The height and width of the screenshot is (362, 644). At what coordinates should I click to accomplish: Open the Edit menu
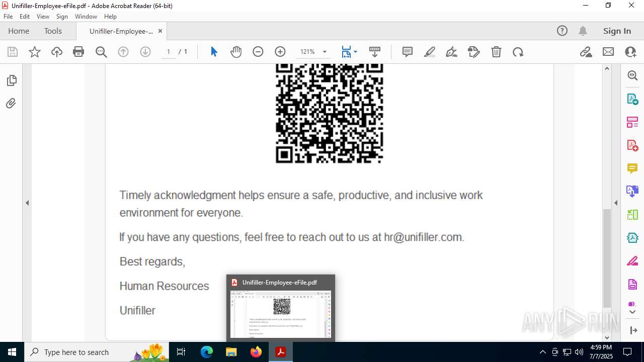25,17
